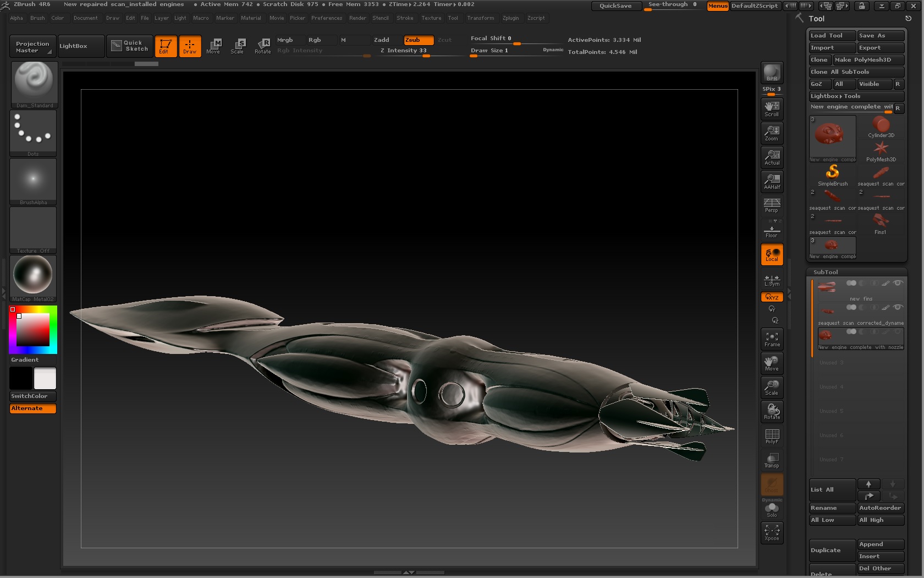Select the Rotate tool in top toolbar
Screen dimensions: 924x578
(x=263, y=46)
